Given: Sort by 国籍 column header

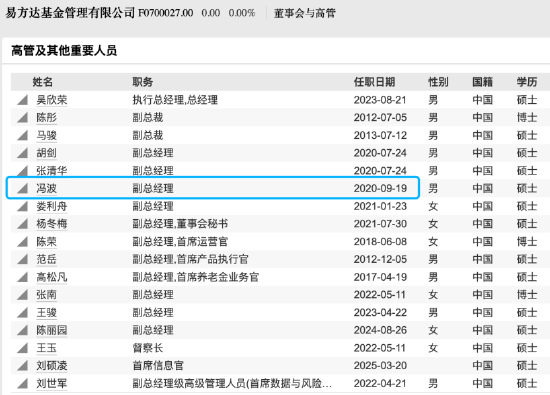Looking at the screenshot, I should (x=482, y=82).
